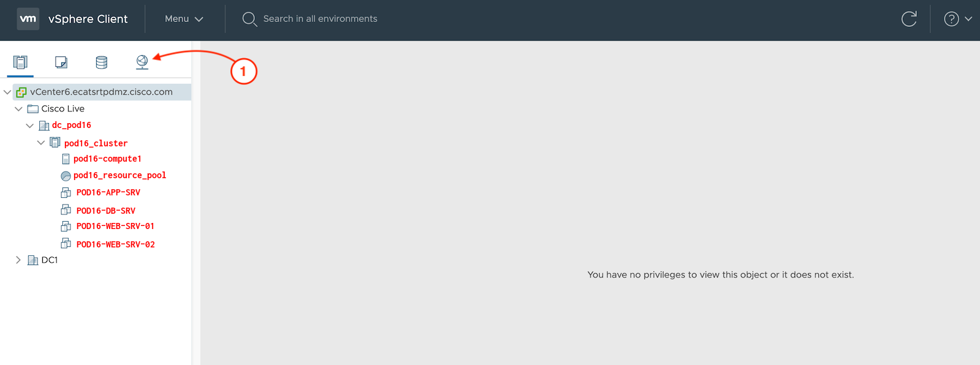Collapse the pod16_cluster node

pos(41,143)
